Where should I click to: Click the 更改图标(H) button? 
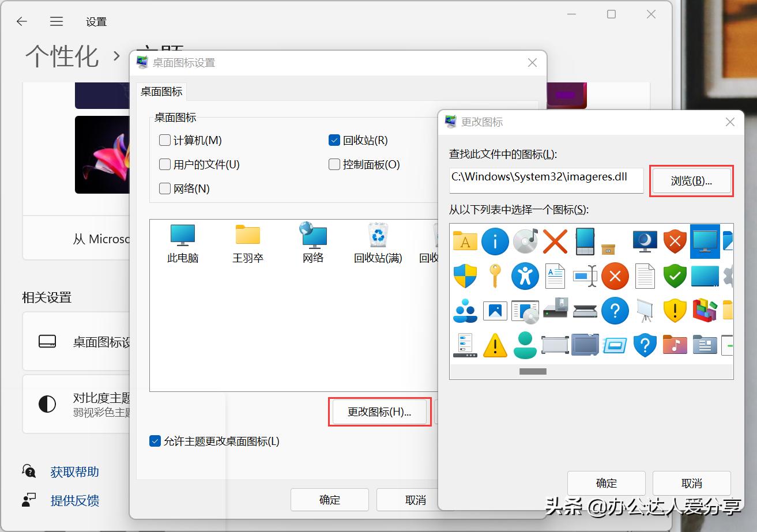(379, 412)
